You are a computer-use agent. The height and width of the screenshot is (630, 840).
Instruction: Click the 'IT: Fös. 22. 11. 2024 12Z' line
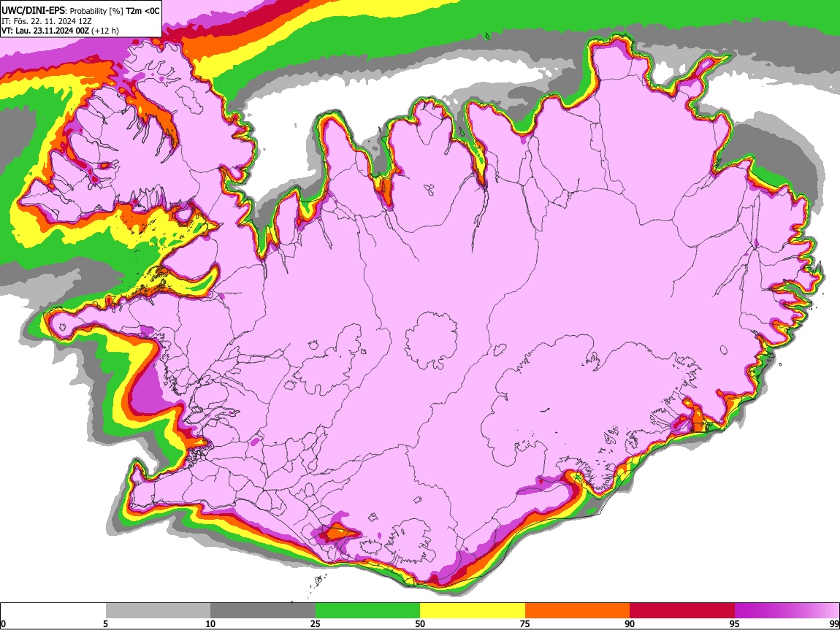point(46,21)
